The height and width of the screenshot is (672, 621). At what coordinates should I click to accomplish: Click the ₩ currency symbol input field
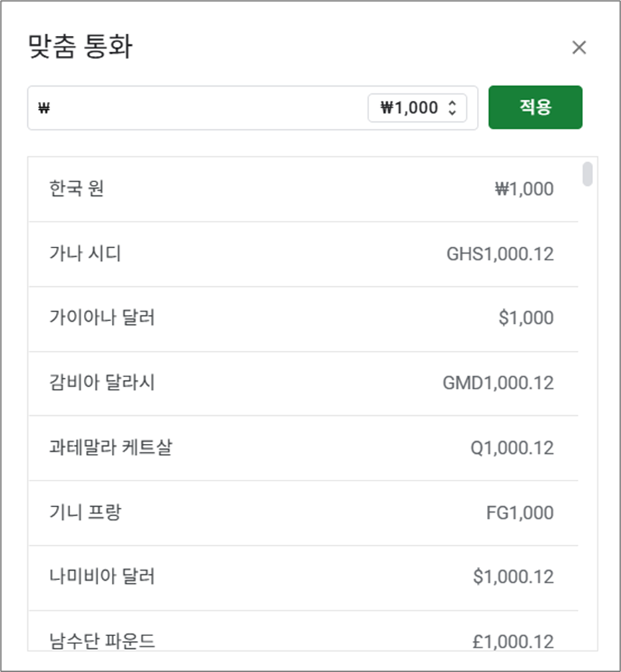point(197,108)
